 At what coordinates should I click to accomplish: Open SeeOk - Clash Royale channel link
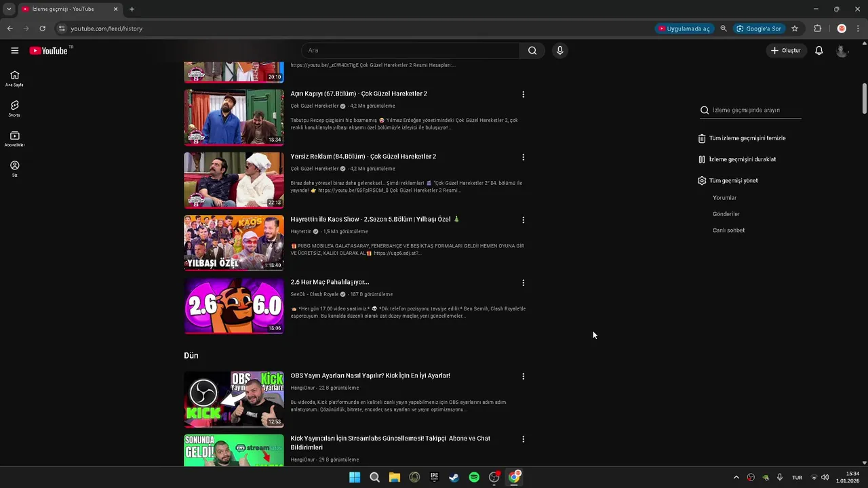[x=315, y=294]
